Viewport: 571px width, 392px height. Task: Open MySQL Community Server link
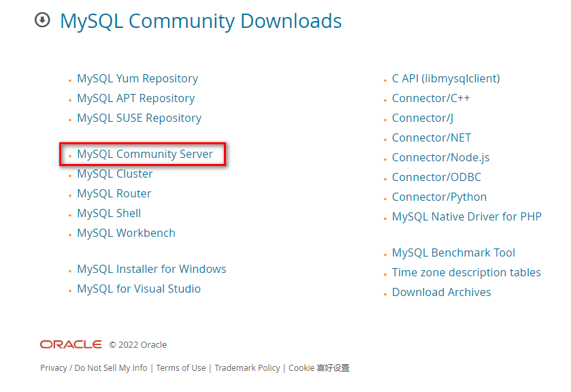(145, 154)
